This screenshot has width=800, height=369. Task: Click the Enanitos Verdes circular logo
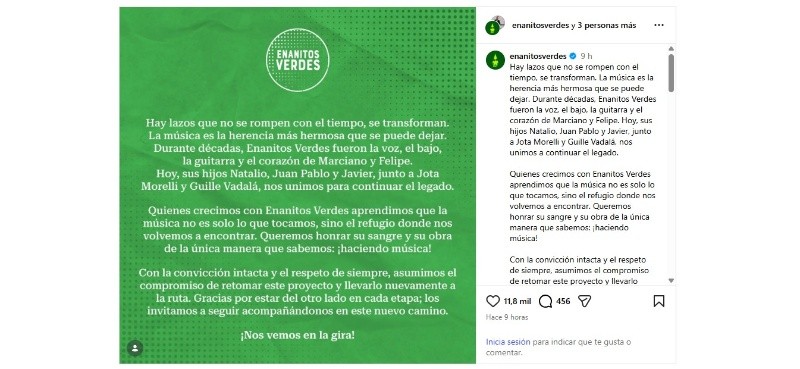click(298, 60)
